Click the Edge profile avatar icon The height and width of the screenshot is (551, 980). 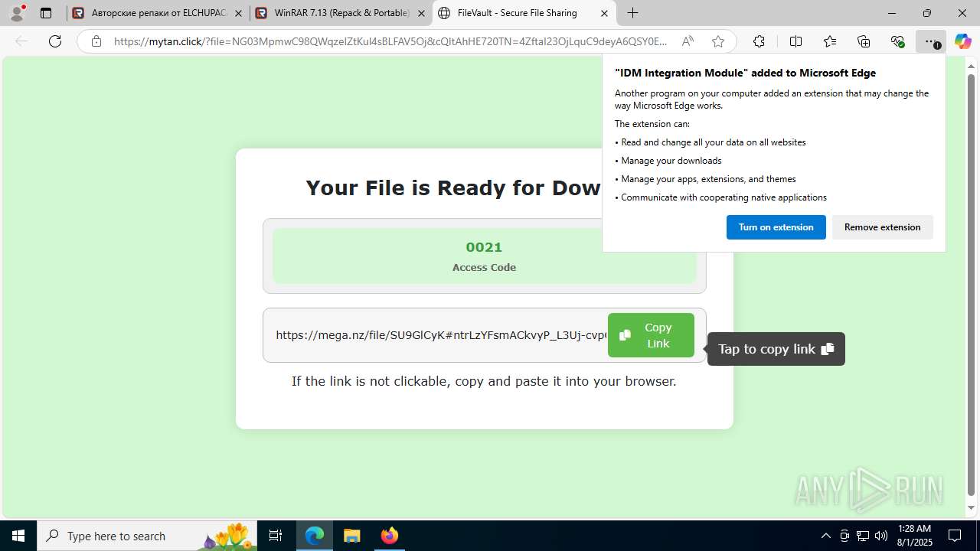17,13
